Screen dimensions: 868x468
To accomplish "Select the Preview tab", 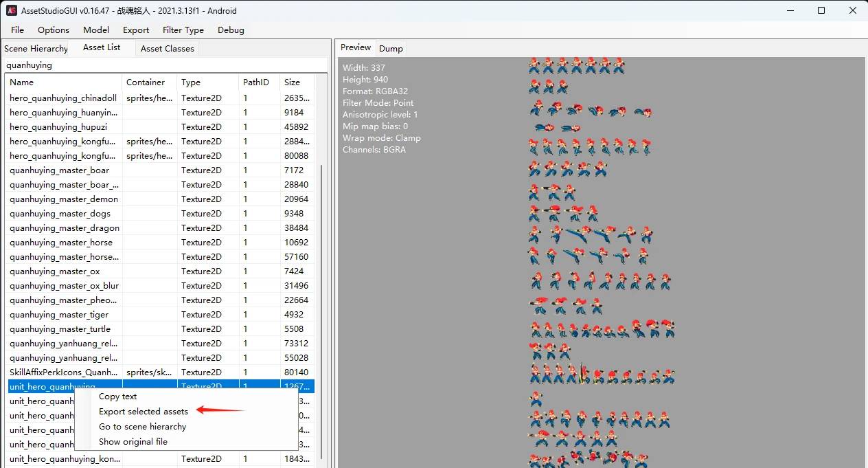I will (356, 48).
